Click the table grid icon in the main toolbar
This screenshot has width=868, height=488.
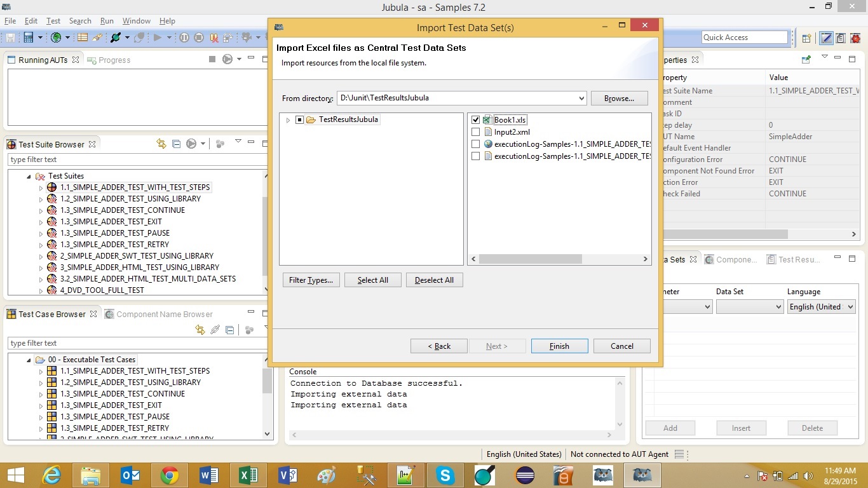pyautogui.click(x=83, y=37)
